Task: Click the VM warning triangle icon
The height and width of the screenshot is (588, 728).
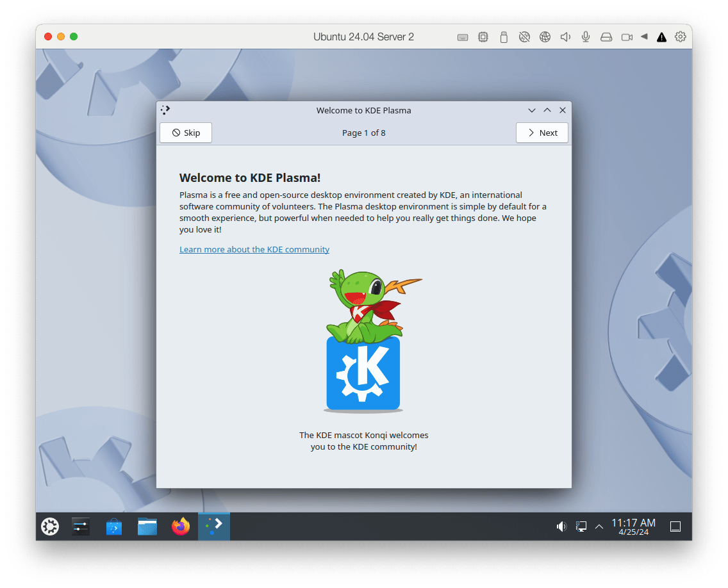Action: (x=661, y=37)
